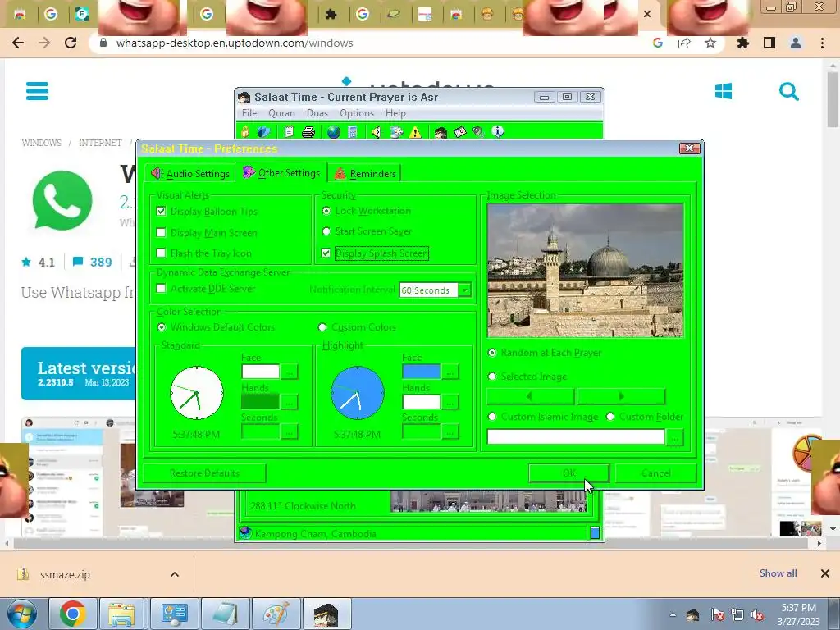This screenshot has height=630, width=840.
Task: Enable Activate DDE Server checkbox
Action: coord(161,288)
